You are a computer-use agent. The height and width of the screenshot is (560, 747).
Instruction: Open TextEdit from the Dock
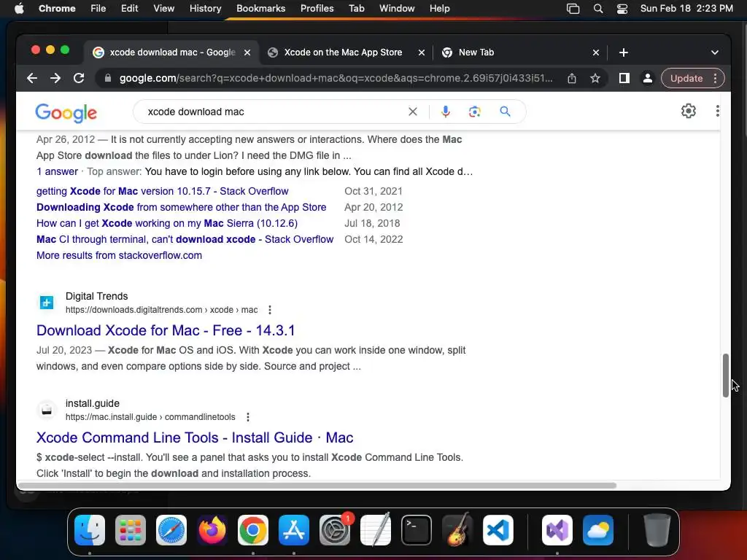coord(376,530)
